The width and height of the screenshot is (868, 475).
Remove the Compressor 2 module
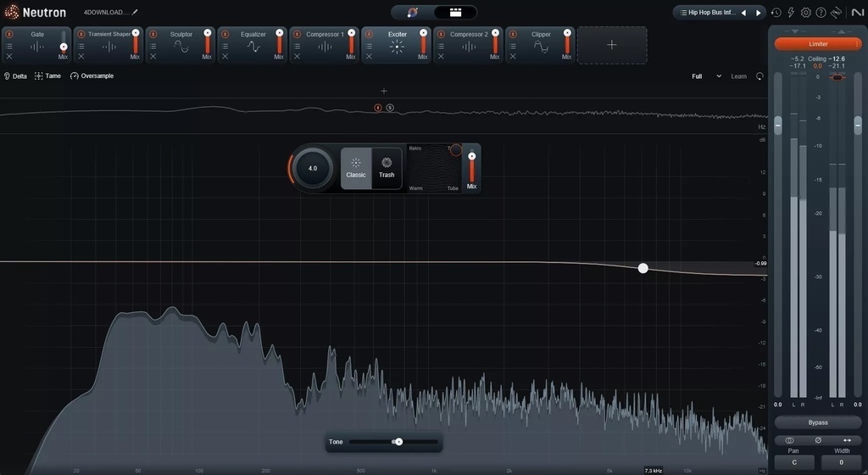point(441,57)
